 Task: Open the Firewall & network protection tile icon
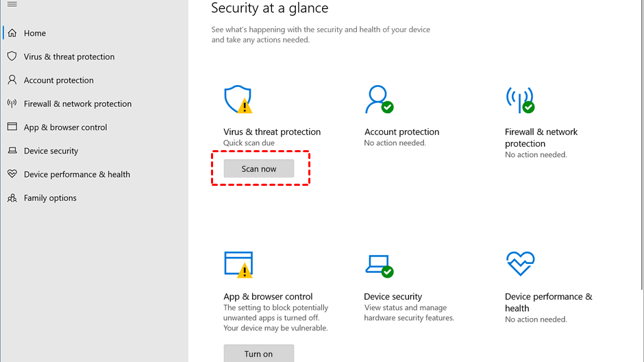tap(519, 99)
